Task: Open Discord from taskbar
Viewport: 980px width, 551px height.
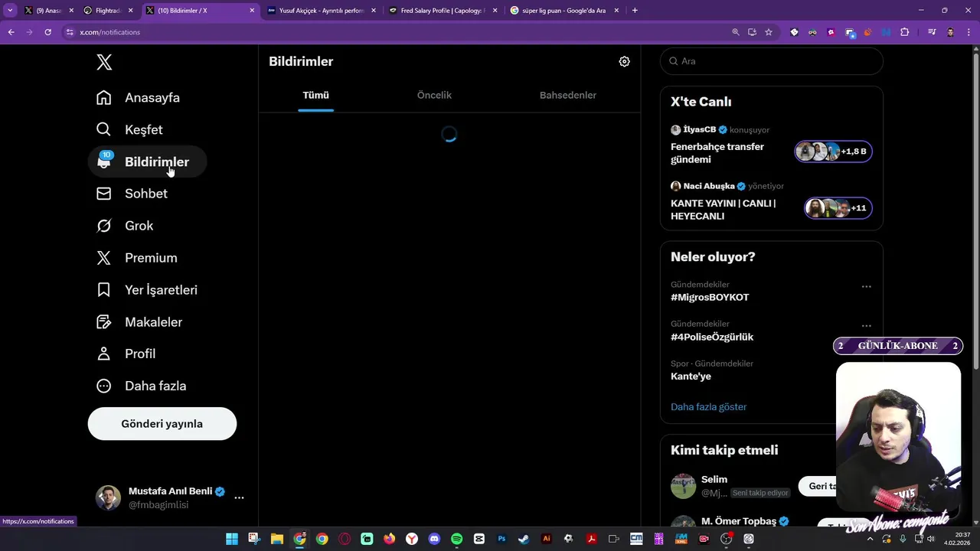Action: point(434,539)
